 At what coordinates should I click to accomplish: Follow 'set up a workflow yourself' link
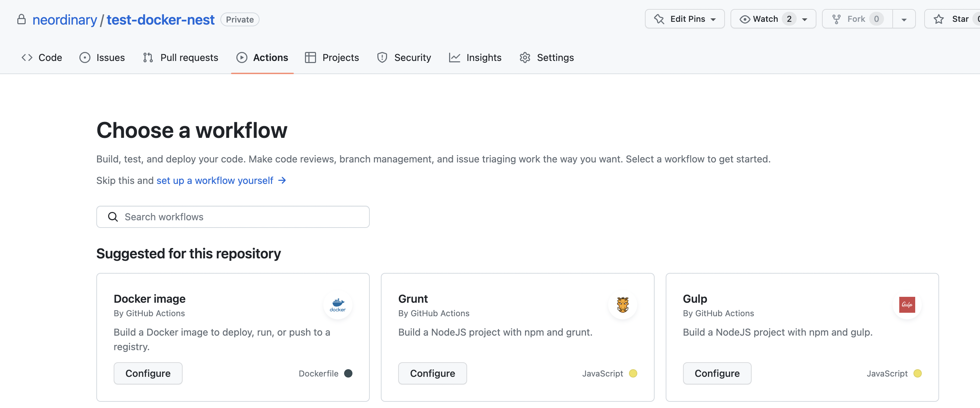[x=215, y=180]
